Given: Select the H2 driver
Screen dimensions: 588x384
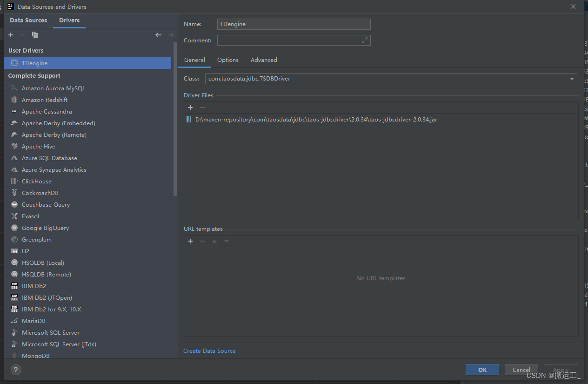Looking at the screenshot, I should point(87,251).
